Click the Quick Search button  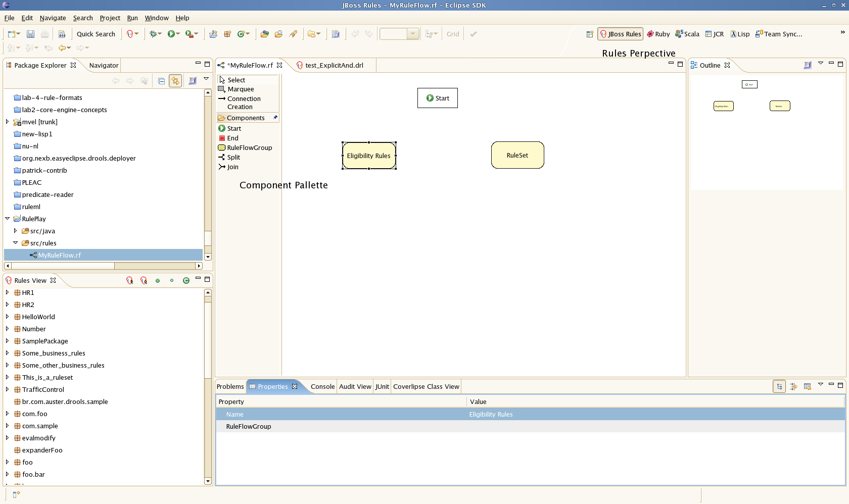(x=96, y=34)
